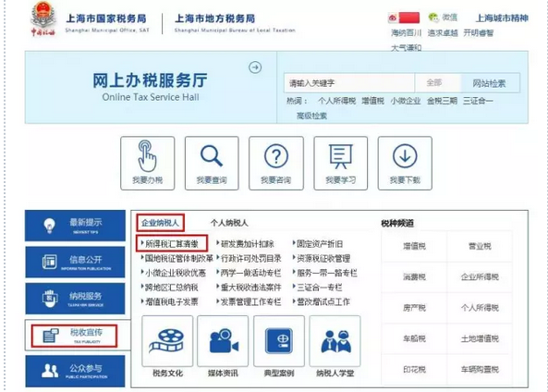This screenshot has width=548, height=392.
Task: Open the 高级检索 advanced search link
Action: (311, 116)
